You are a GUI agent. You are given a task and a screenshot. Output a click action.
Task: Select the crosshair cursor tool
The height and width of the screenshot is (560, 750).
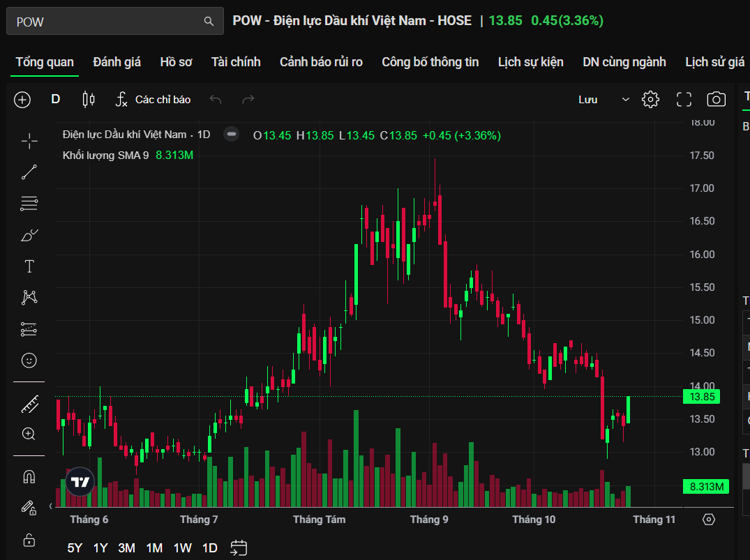(x=29, y=141)
